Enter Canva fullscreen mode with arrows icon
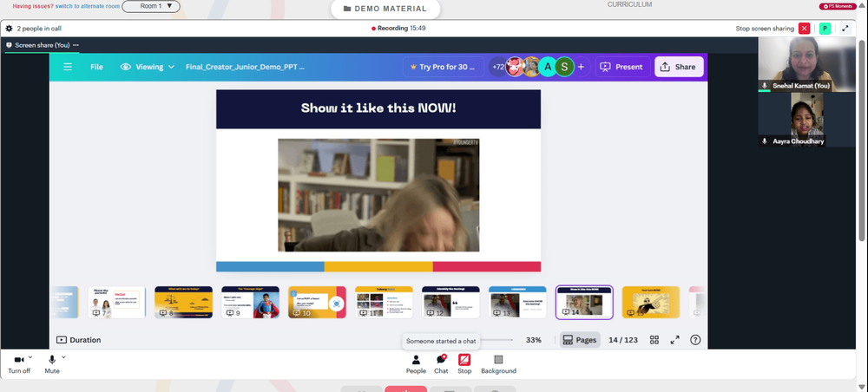This screenshot has height=392, width=868. click(674, 340)
